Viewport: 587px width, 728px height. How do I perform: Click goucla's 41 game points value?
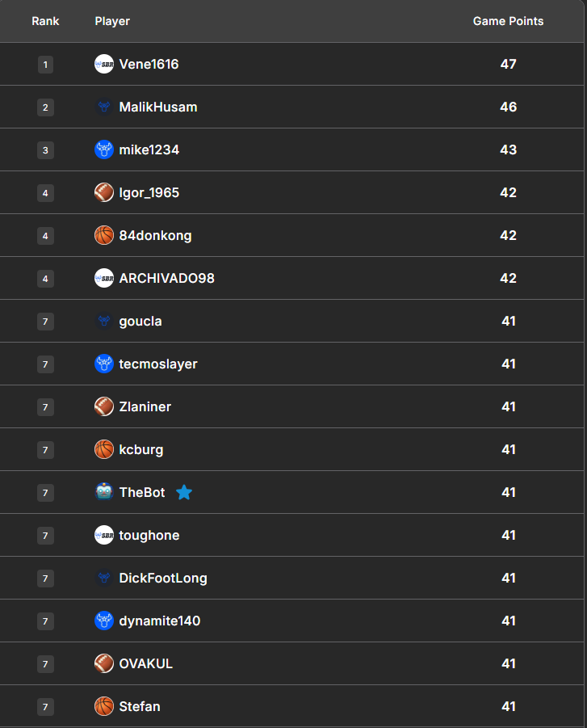[x=508, y=321]
